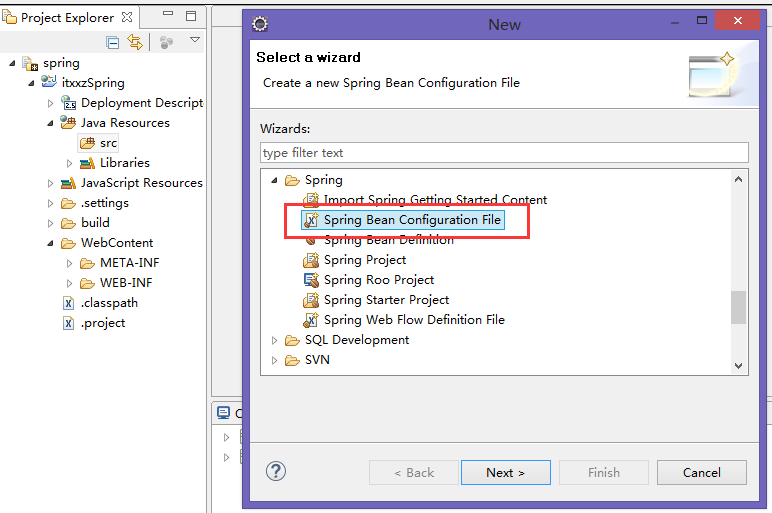Image resolution: width=772 pixels, height=513 pixels.
Task: Click the spring working set icon
Action: (30, 64)
